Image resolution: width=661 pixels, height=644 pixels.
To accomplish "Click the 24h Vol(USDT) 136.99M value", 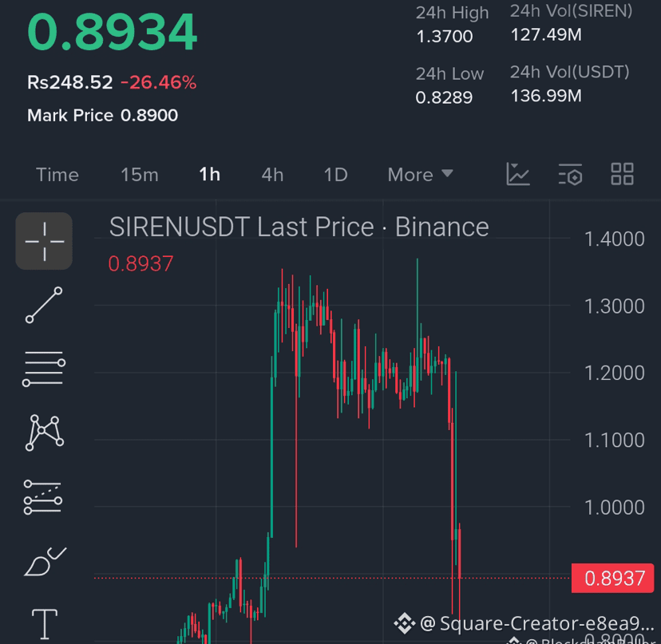I will click(546, 96).
